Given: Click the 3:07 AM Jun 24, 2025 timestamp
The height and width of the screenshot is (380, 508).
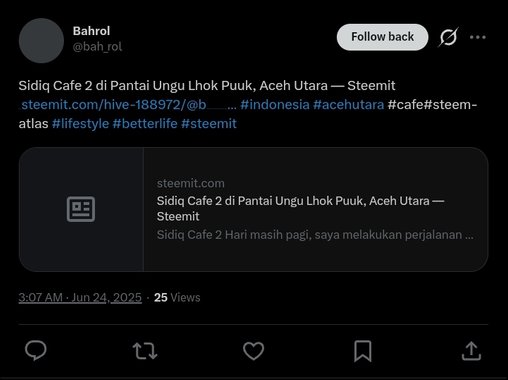Looking at the screenshot, I should point(80,297).
